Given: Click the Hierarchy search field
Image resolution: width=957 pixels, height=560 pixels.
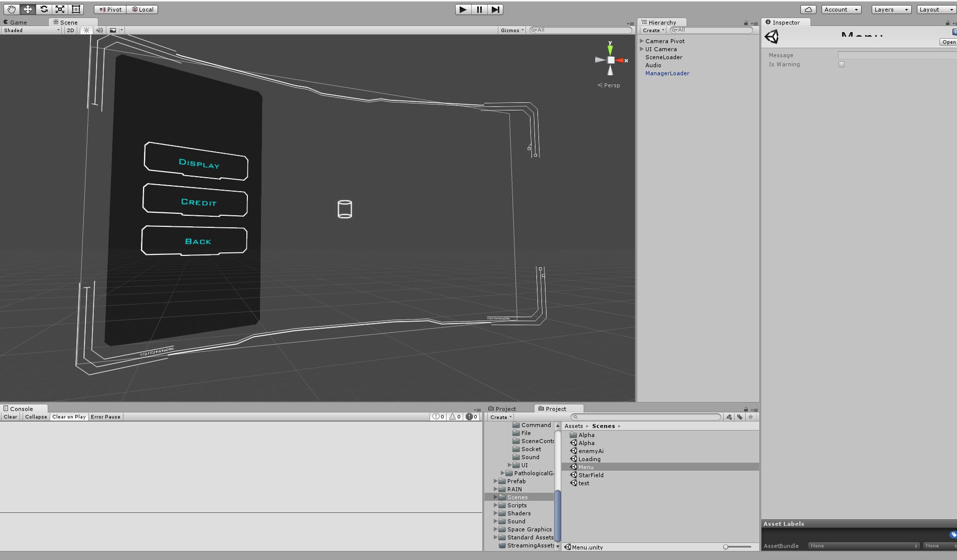Looking at the screenshot, I should click(712, 30).
